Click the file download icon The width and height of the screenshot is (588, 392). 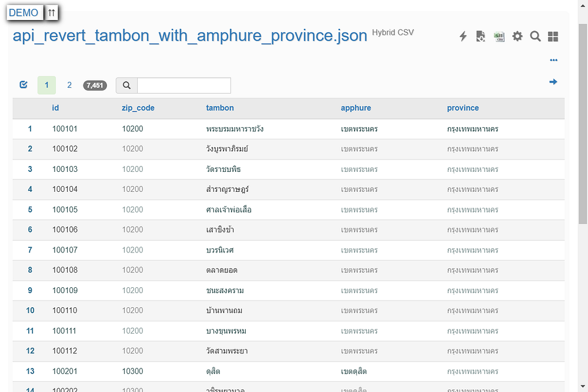point(480,36)
